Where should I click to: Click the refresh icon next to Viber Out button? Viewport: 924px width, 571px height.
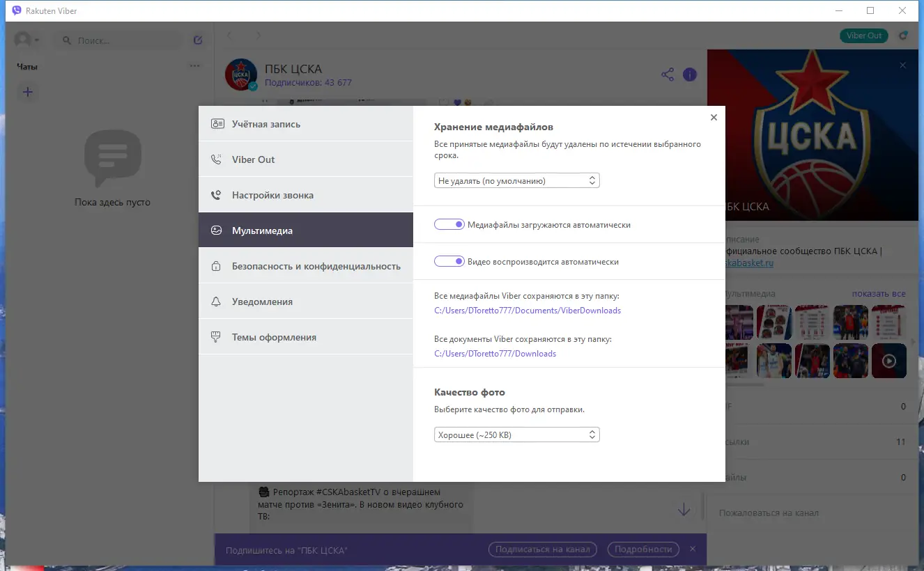pos(903,36)
